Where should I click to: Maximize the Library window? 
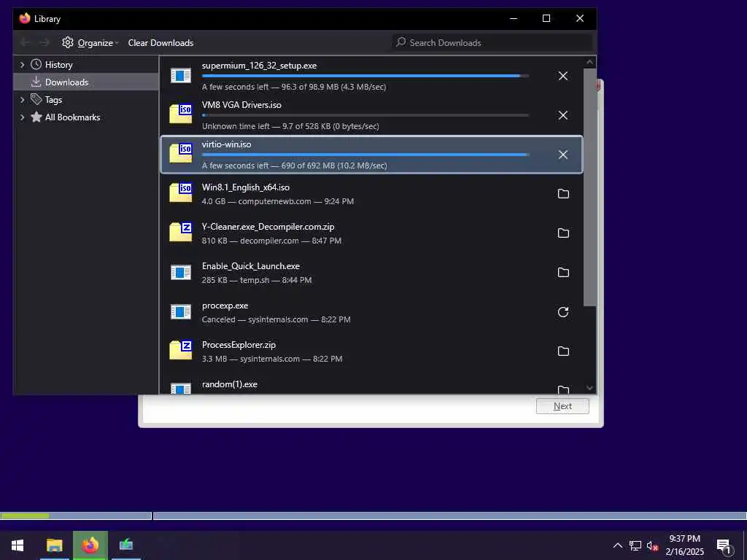click(546, 18)
